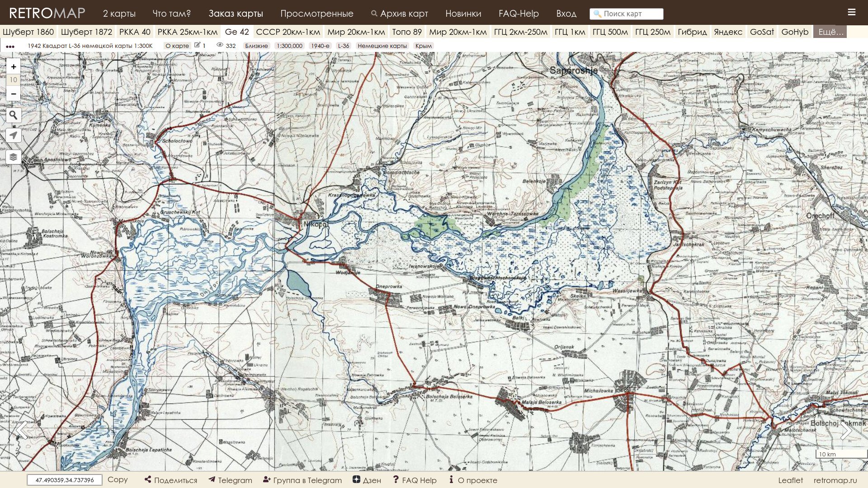Expand more map layers via Ещё…
This screenshot has width=868, height=488.
[x=830, y=32]
